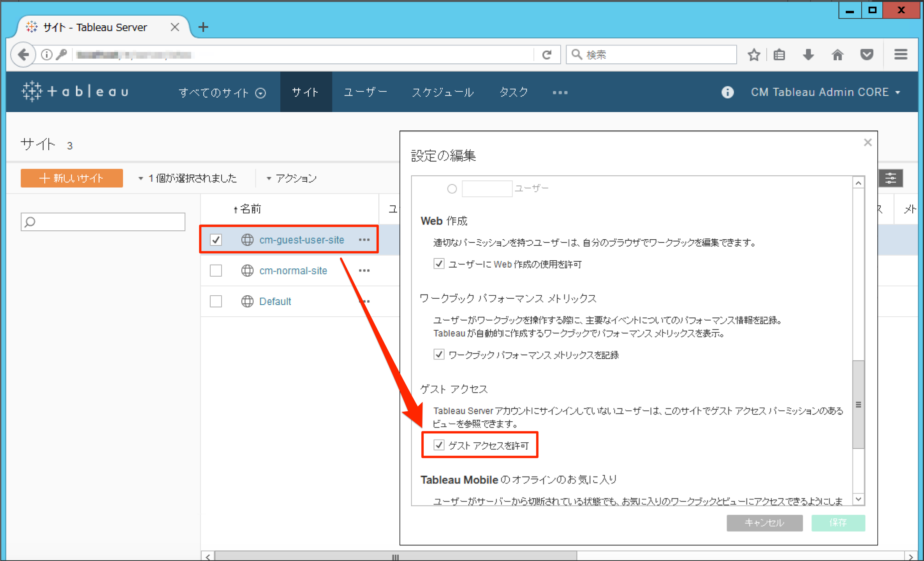Close the settings edit dialog with X
Viewport: 924px width, 561px height.
(868, 142)
